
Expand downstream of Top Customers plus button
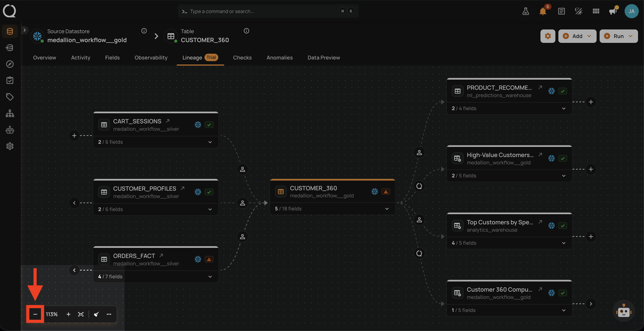pyautogui.click(x=591, y=237)
